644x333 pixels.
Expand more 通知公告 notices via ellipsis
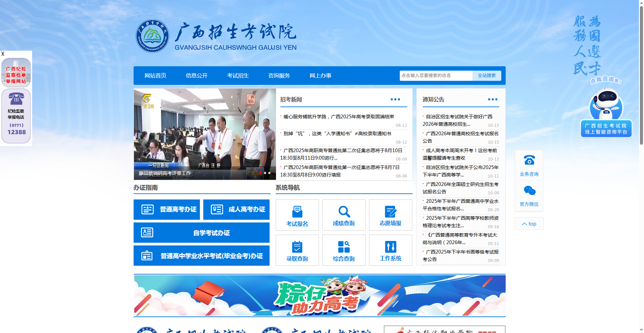pyautogui.click(x=492, y=99)
